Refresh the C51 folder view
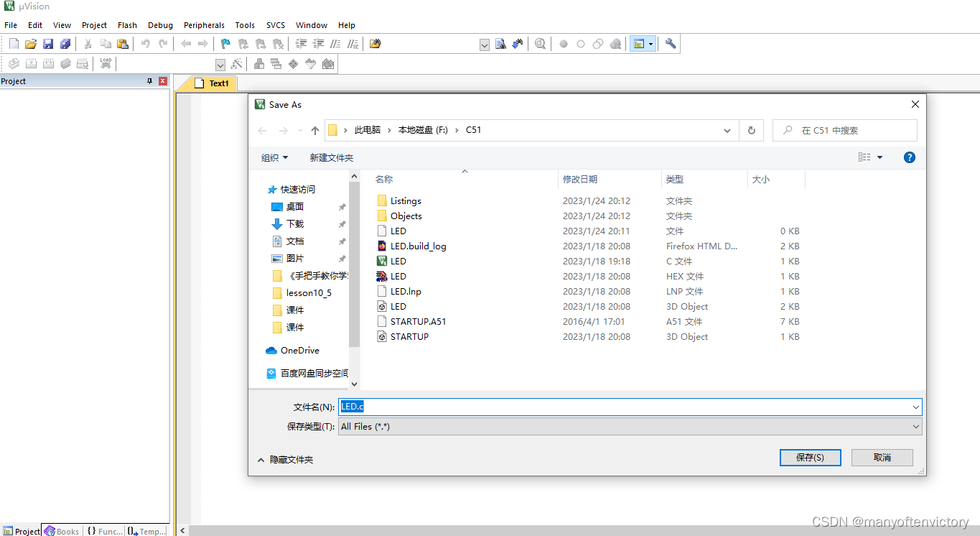980x536 pixels. point(751,131)
